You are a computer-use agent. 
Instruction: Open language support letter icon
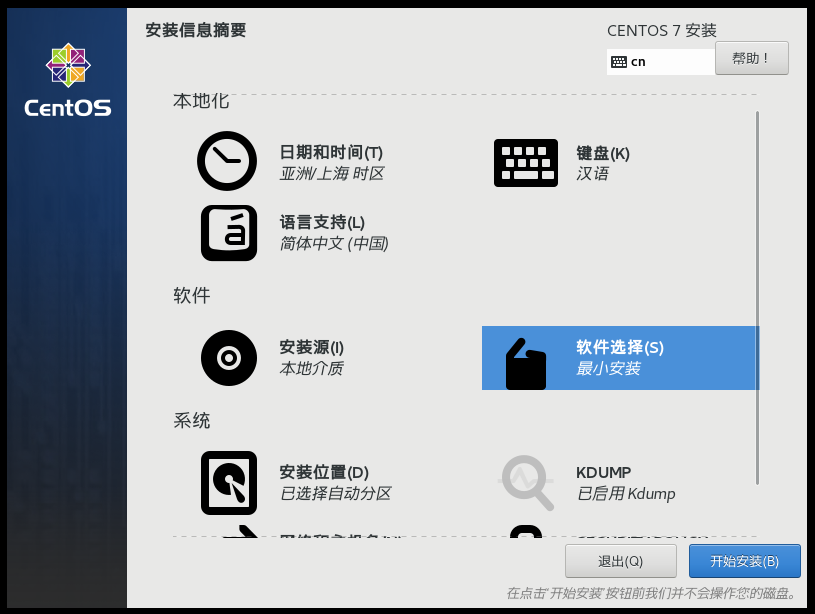229,233
